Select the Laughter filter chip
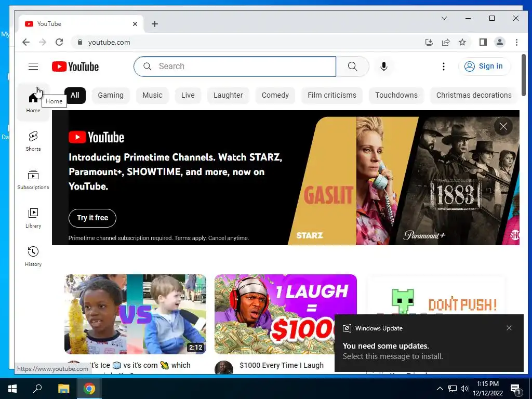 (228, 96)
